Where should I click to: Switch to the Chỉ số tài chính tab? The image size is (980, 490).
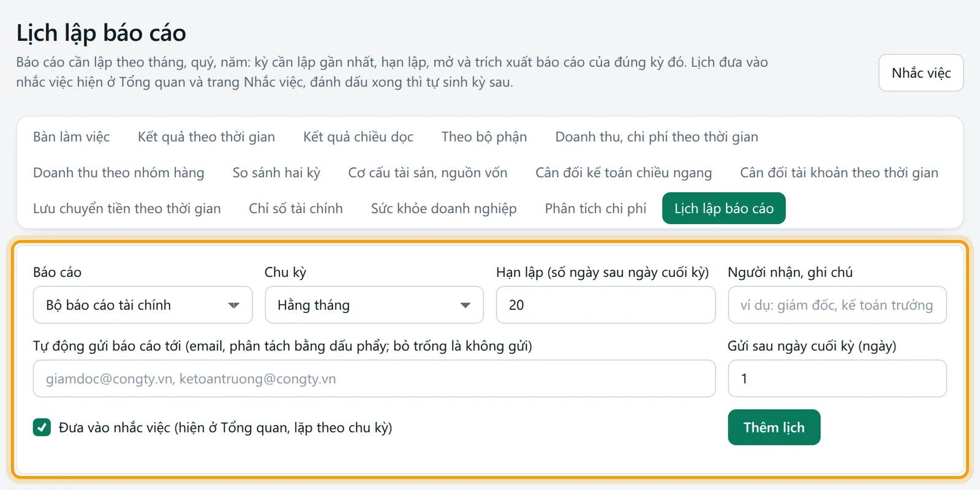tap(296, 208)
